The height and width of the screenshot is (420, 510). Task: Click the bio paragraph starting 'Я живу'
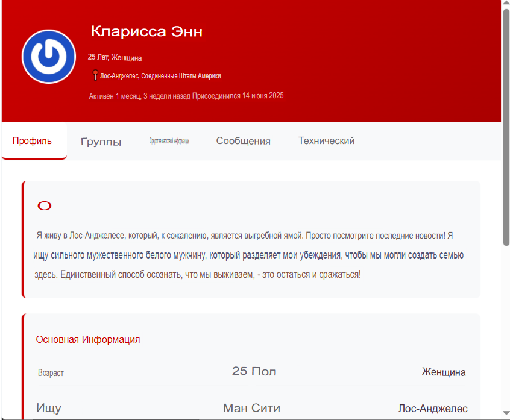(248, 255)
